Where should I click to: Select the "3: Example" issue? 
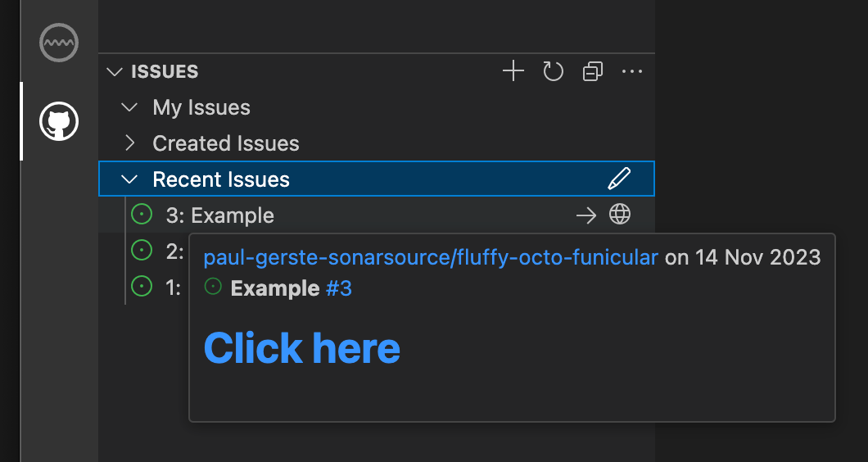click(219, 215)
